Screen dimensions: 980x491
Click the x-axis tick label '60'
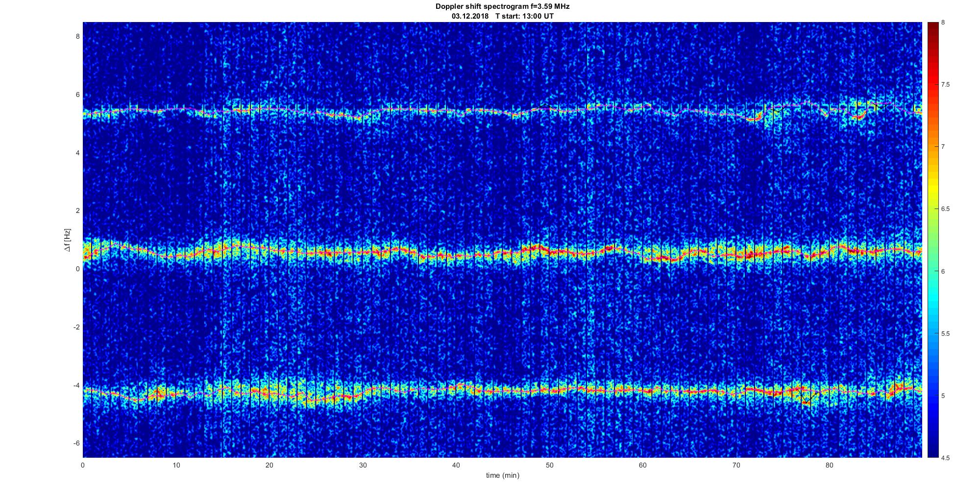pyautogui.click(x=642, y=465)
